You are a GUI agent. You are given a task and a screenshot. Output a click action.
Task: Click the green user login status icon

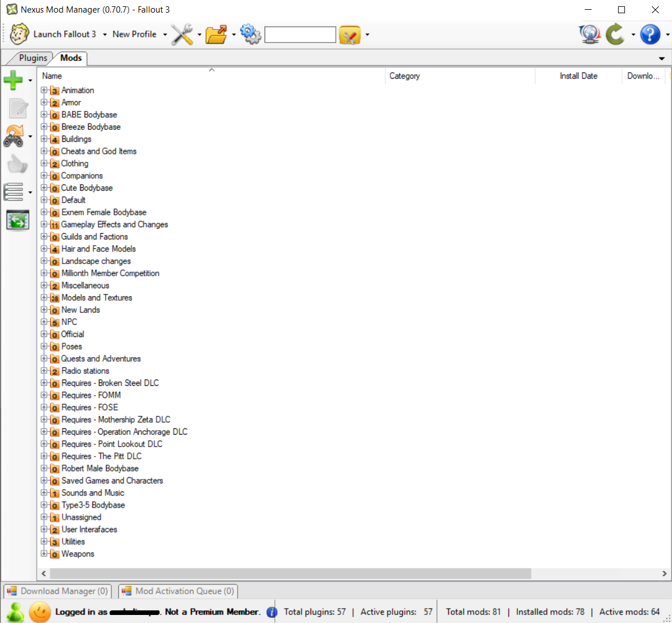(x=15, y=612)
